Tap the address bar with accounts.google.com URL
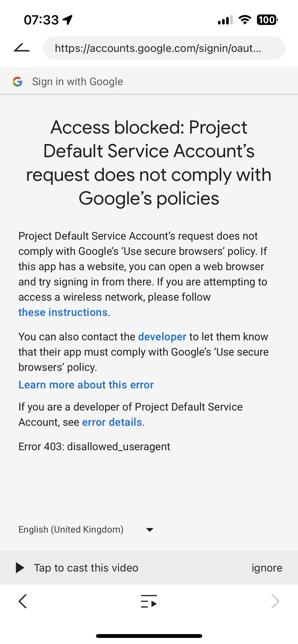298x644 pixels. tap(164, 48)
